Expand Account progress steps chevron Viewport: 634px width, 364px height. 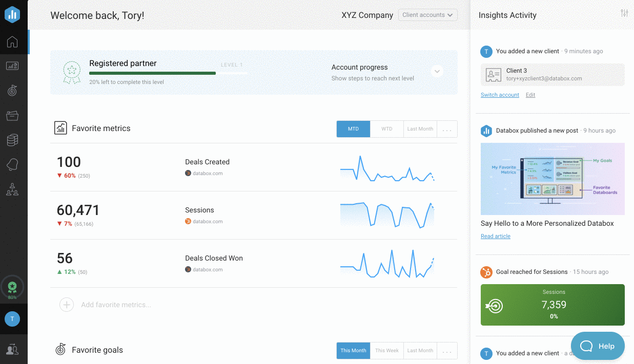(x=437, y=71)
